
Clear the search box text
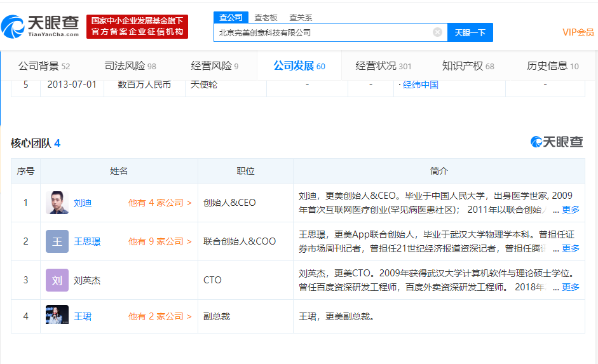point(437,32)
